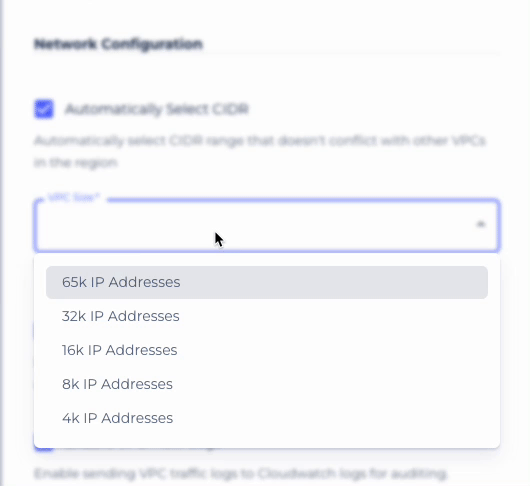Click the Network Configuration section heading

tap(118, 44)
